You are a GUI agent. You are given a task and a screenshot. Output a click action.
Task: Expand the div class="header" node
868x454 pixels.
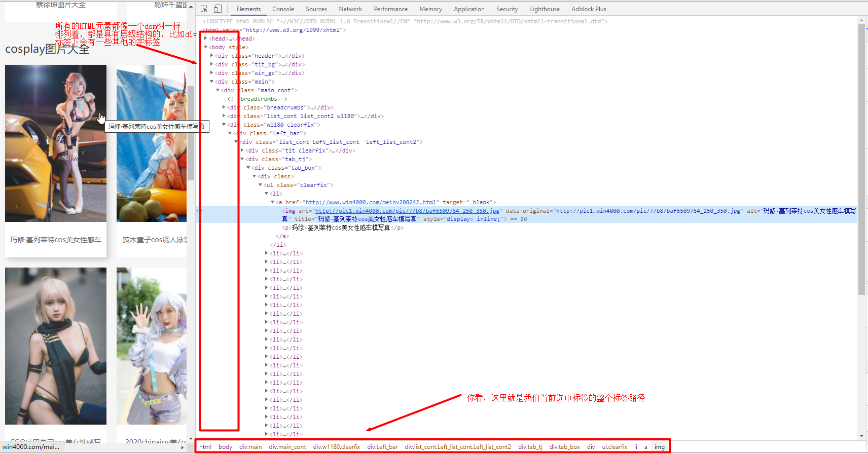click(x=212, y=56)
